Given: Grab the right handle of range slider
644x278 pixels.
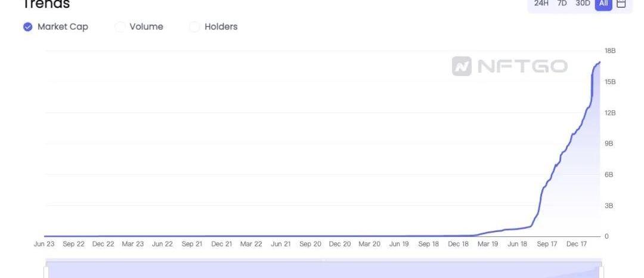Looking at the screenshot, I should pos(602,271).
